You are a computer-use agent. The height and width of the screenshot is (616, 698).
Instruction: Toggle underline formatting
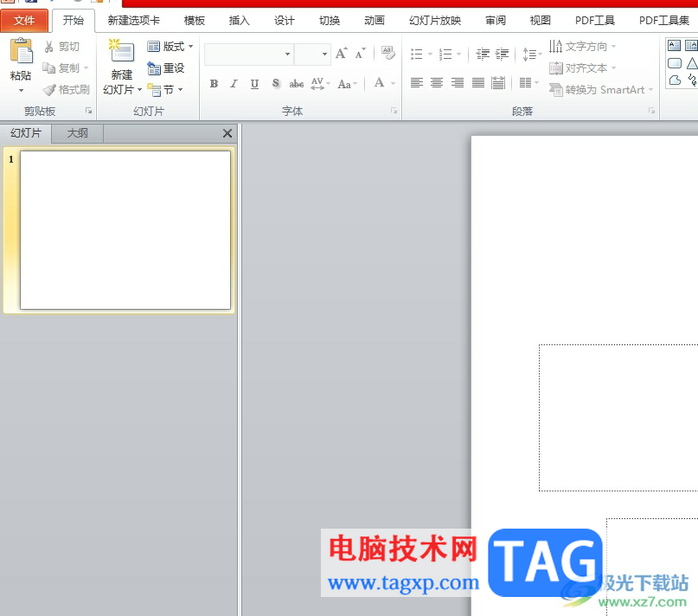coord(254,83)
